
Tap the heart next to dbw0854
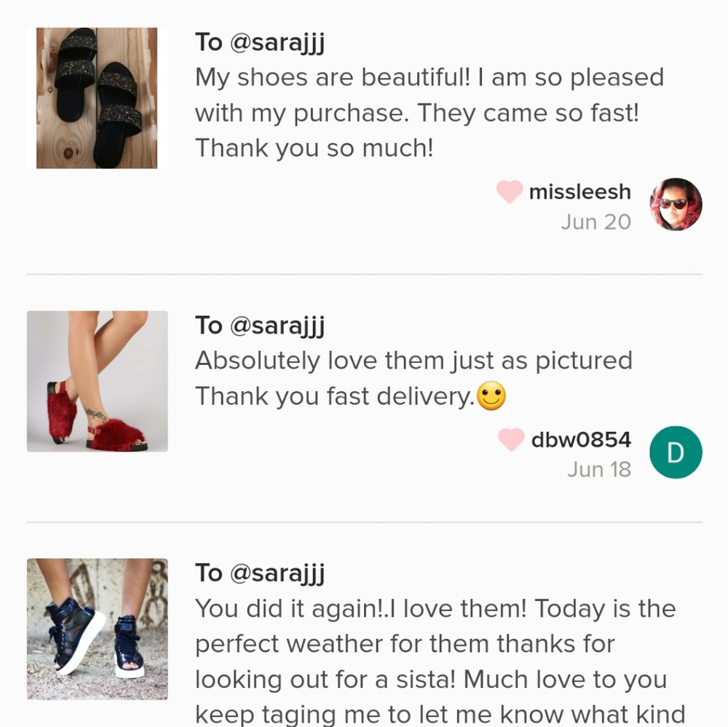pyautogui.click(x=511, y=439)
